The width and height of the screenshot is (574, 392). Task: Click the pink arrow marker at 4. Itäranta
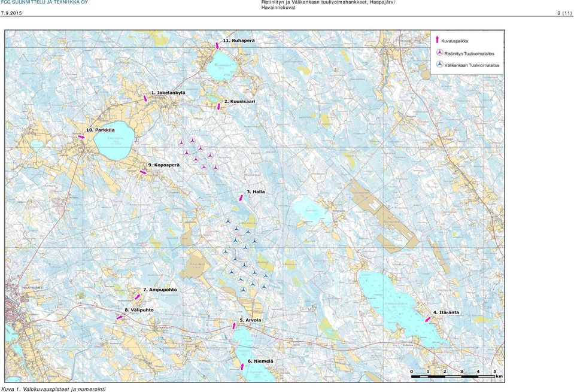point(427,320)
